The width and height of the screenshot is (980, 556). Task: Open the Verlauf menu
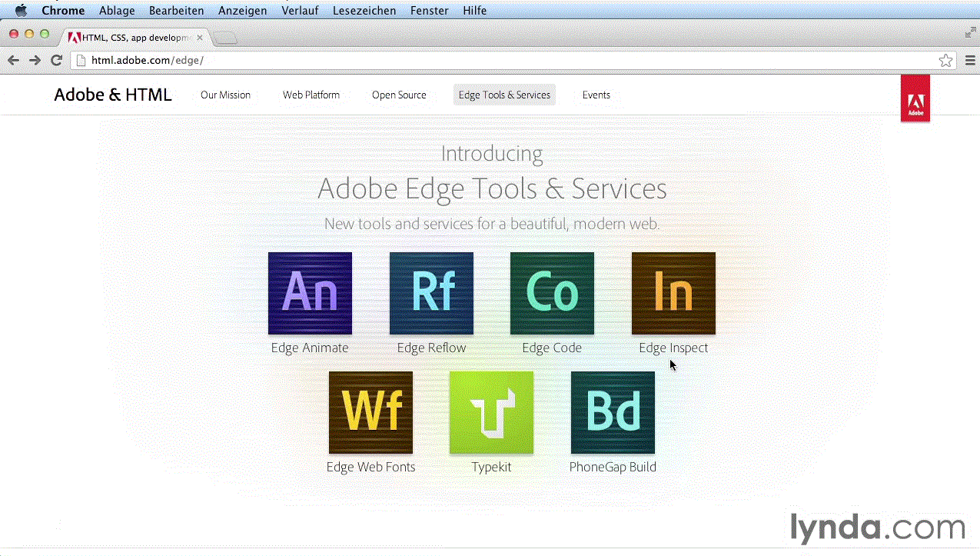point(300,10)
